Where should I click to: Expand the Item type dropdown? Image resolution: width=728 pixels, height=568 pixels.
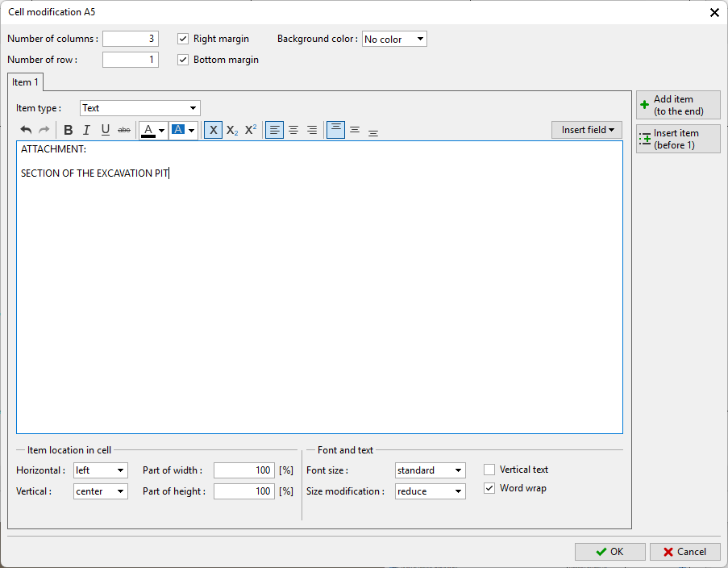point(140,108)
